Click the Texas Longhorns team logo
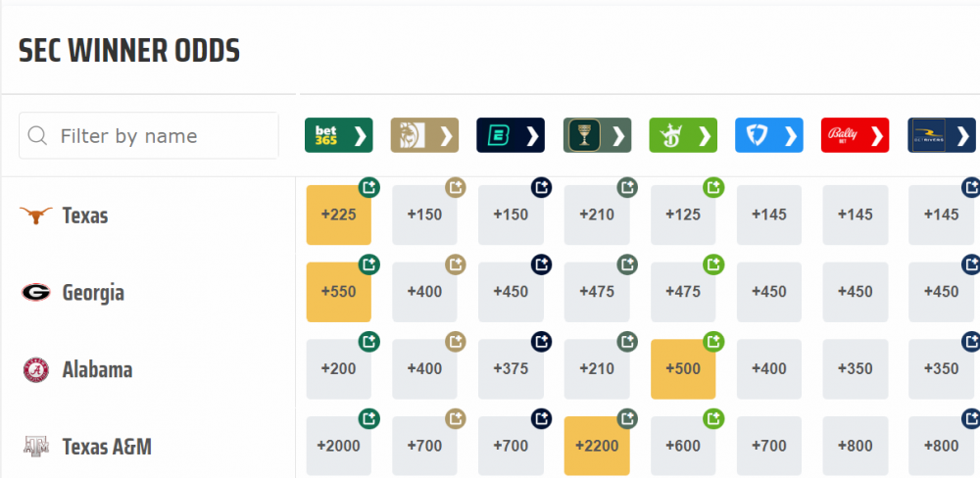The height and width of the screenshot is (478, 980). [36, 215]
